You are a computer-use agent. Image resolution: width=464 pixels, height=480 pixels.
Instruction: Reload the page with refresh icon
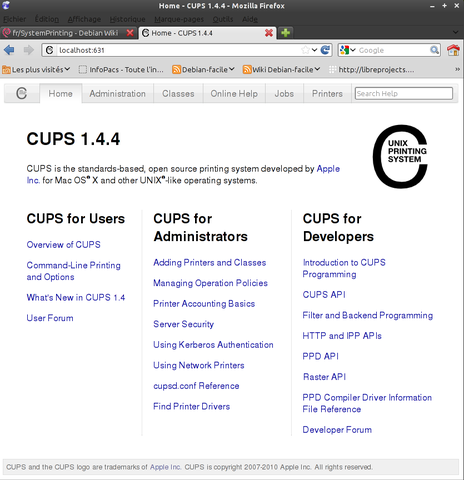[325, 50]
